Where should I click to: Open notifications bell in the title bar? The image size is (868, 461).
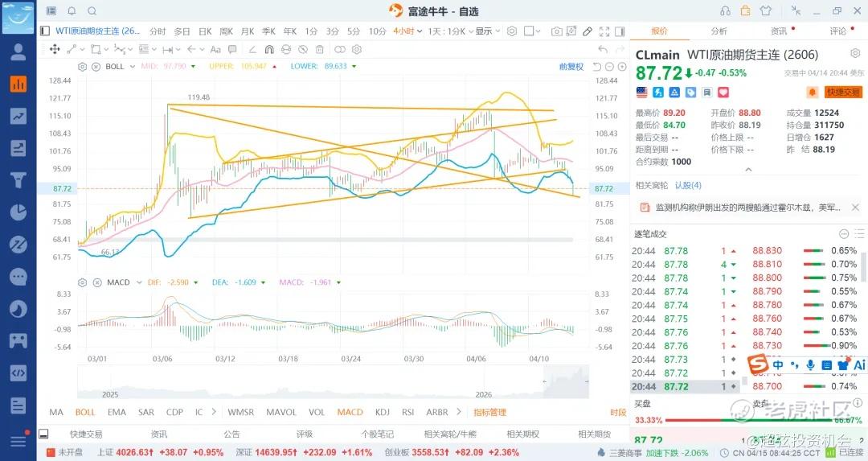(x=72, y=11)
